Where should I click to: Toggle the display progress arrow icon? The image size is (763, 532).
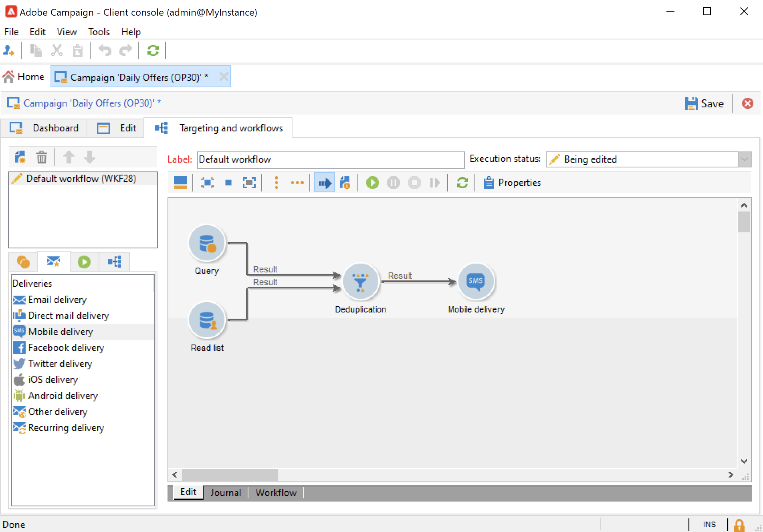click(325, 183)
